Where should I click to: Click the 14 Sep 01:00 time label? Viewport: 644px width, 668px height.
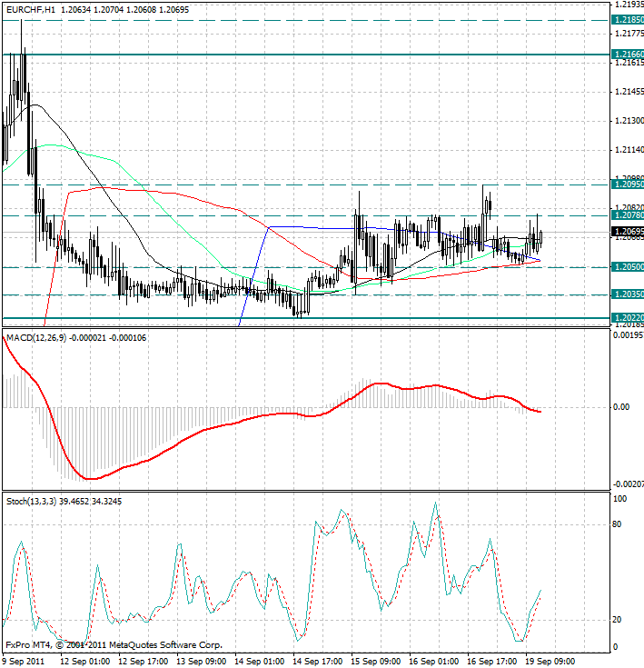pyautogui.click(x=259, y=662)
